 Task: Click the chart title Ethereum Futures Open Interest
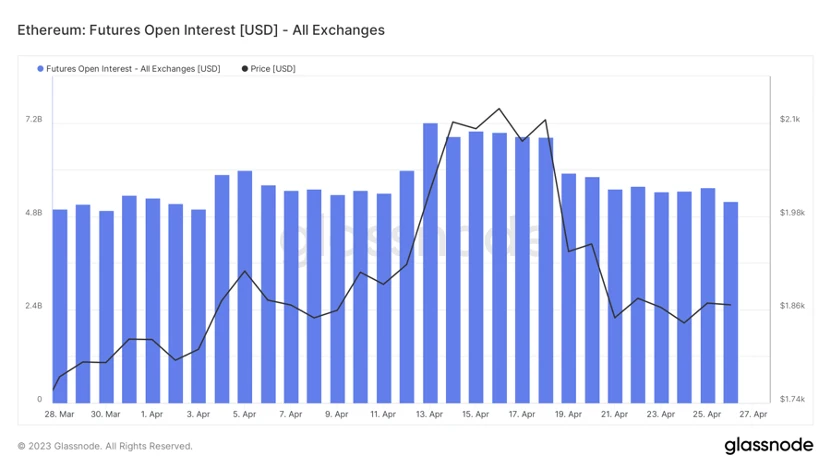(201, 30)
